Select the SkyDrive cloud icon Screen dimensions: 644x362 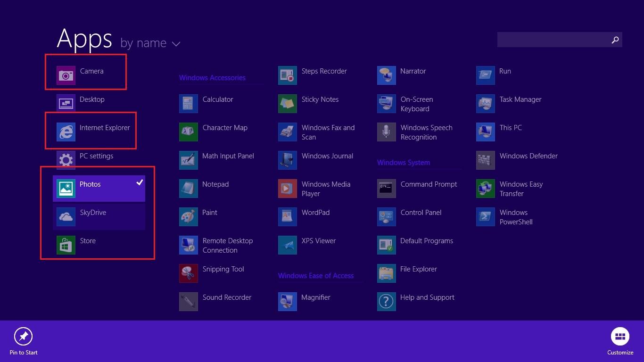(x=66, y=217)
